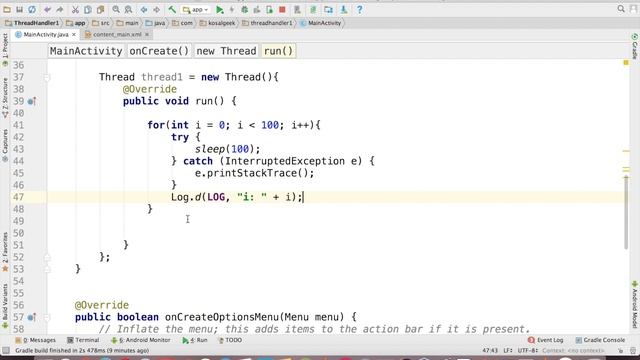Open the Captures tool window
640x360 pixels.
point(5,146)
